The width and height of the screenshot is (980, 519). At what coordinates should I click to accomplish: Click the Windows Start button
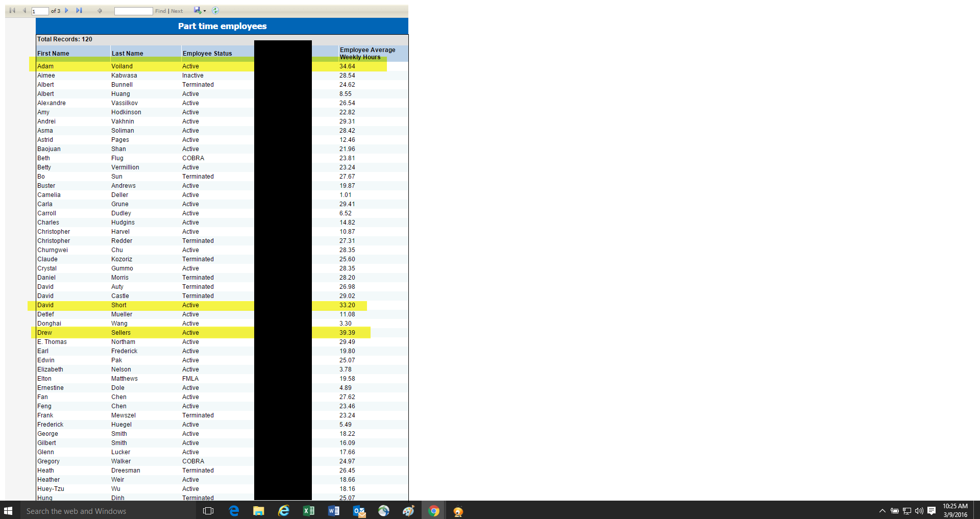click(8, 511)
